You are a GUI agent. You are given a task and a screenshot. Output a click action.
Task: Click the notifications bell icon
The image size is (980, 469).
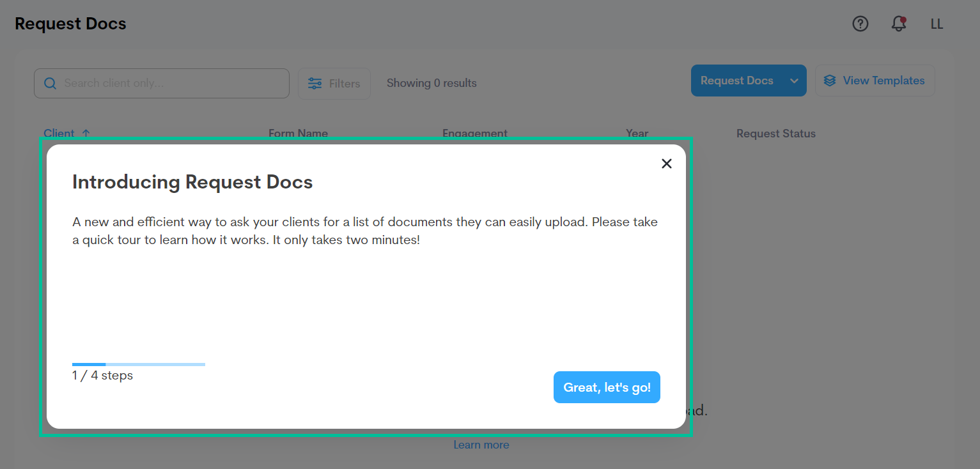898,24
